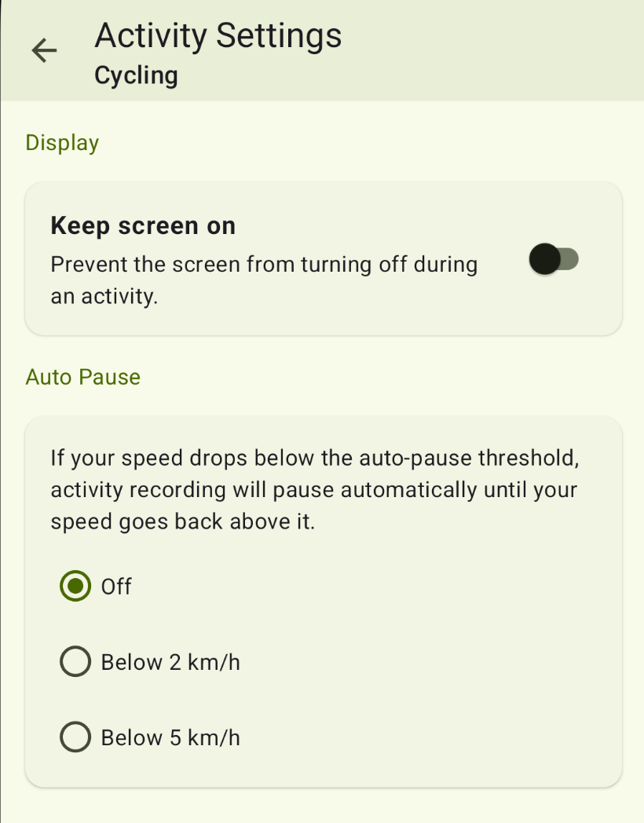Tap the Activity Settings title text
This screenshot has height=823, width=644.
[218, 35]
